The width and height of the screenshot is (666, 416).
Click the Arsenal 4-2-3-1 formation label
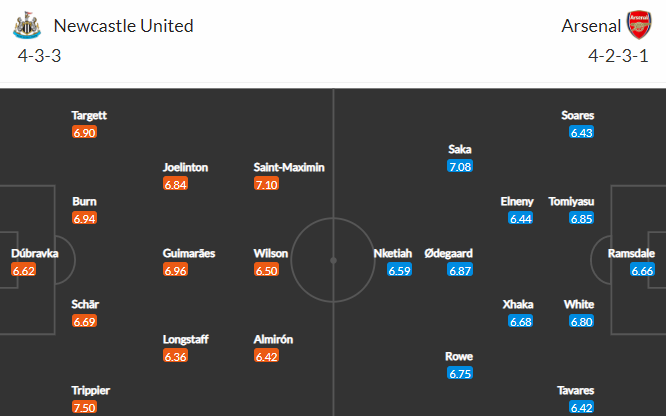pyautogui.click(x=618, y=56)
